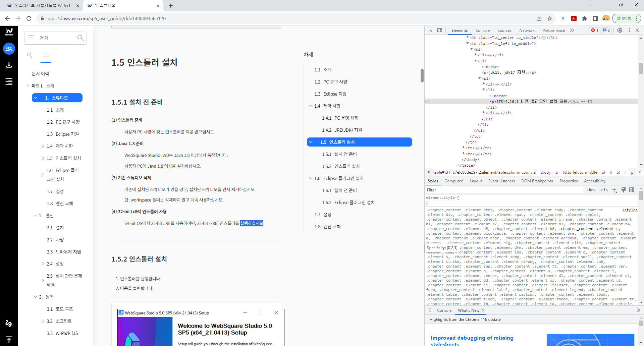
Task: Toggle the device toolbar icon in DevTools
Action: (x=439, y=30)
